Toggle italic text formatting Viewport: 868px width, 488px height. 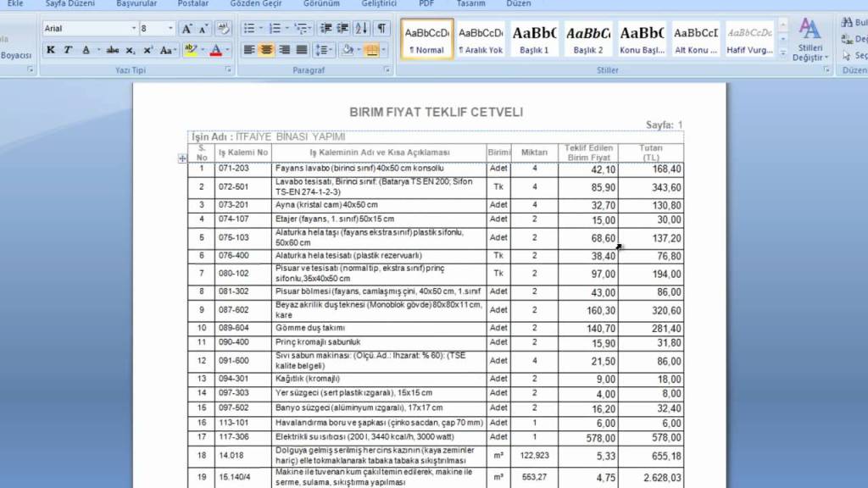[x=68, y=50]
